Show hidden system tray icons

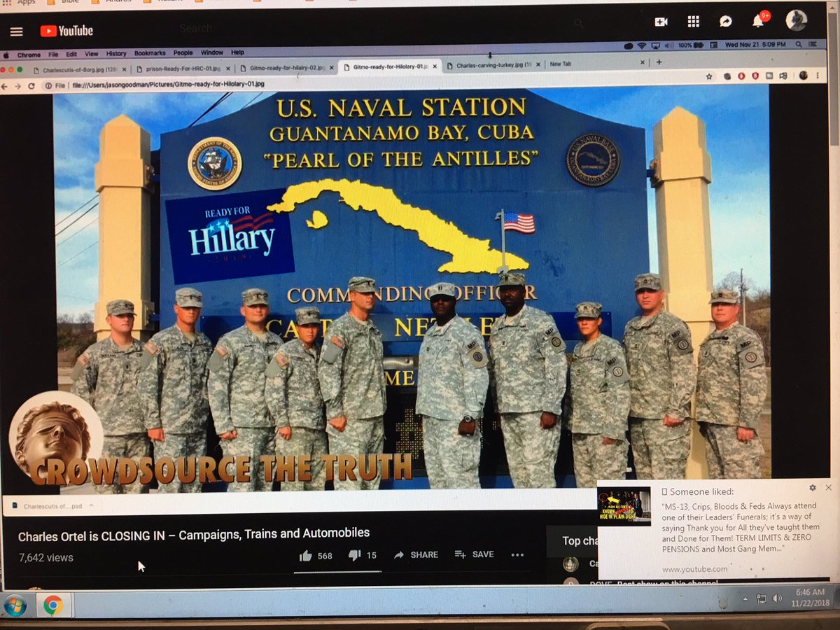745,599
